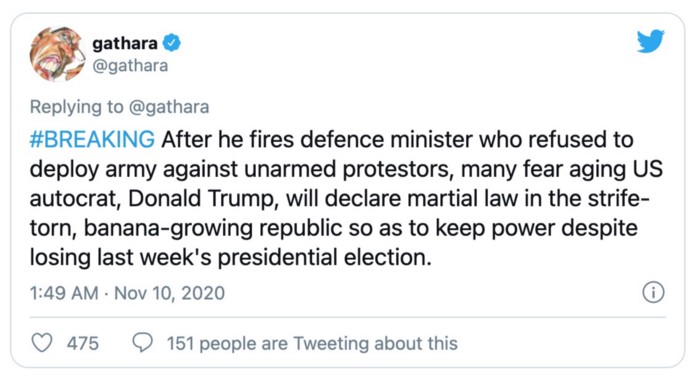Open gathara's profile avatar picture
Viewport: 700px width, 379px height.
tap(58, 54)
